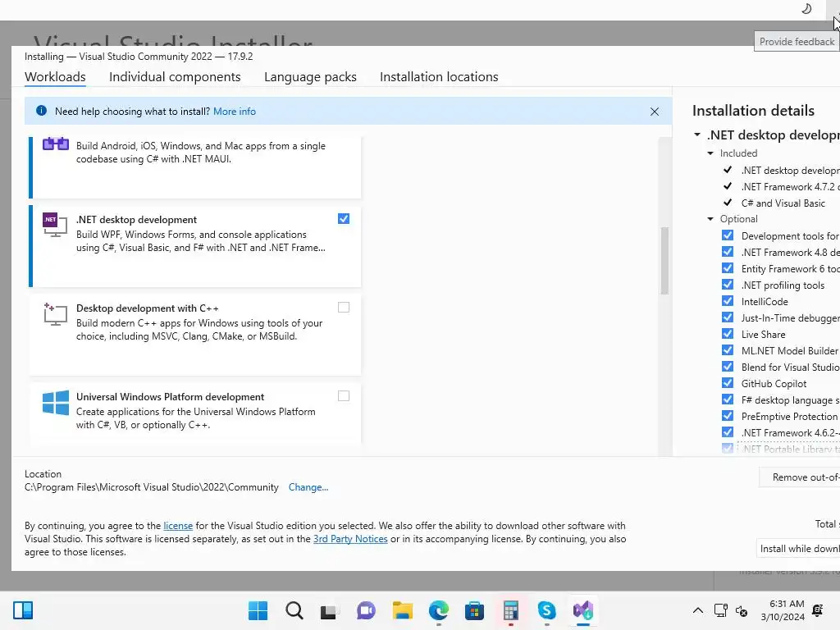Open the More info link
840x630 pixels.
(x=235, y=112)
